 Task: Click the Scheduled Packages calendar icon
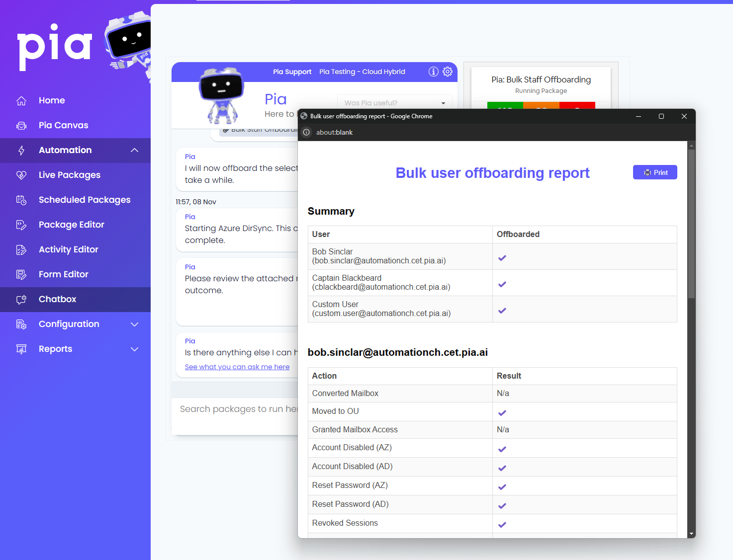21,200
